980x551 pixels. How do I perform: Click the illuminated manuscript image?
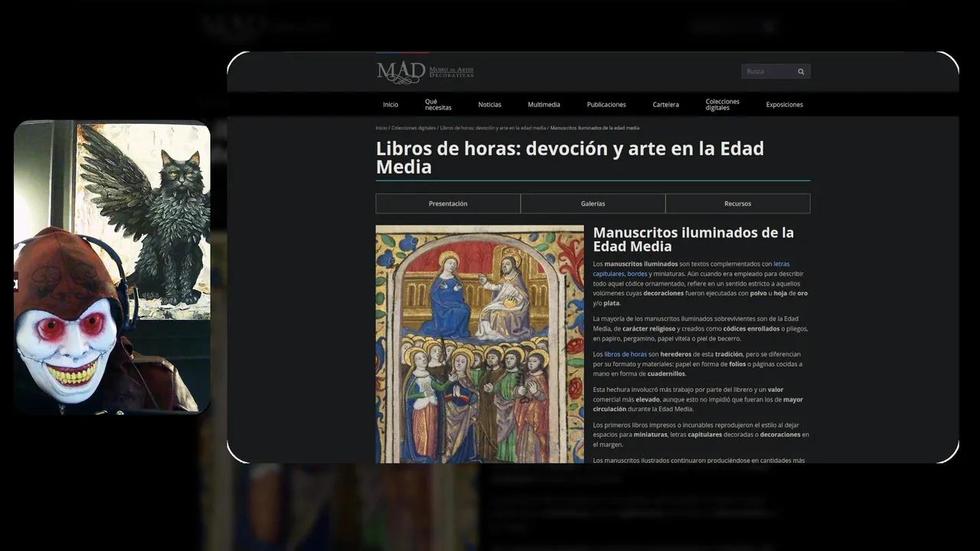point(479,344)
